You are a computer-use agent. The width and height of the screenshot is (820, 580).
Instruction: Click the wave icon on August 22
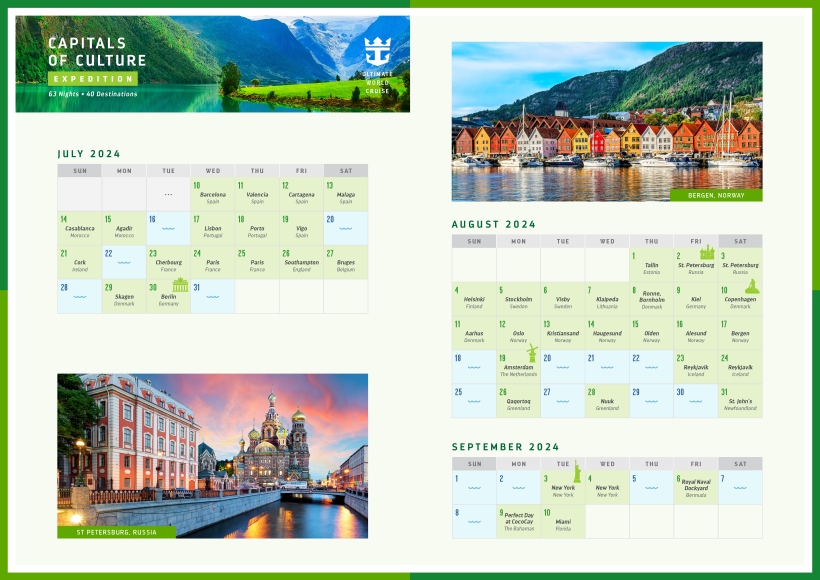point(652,367)
